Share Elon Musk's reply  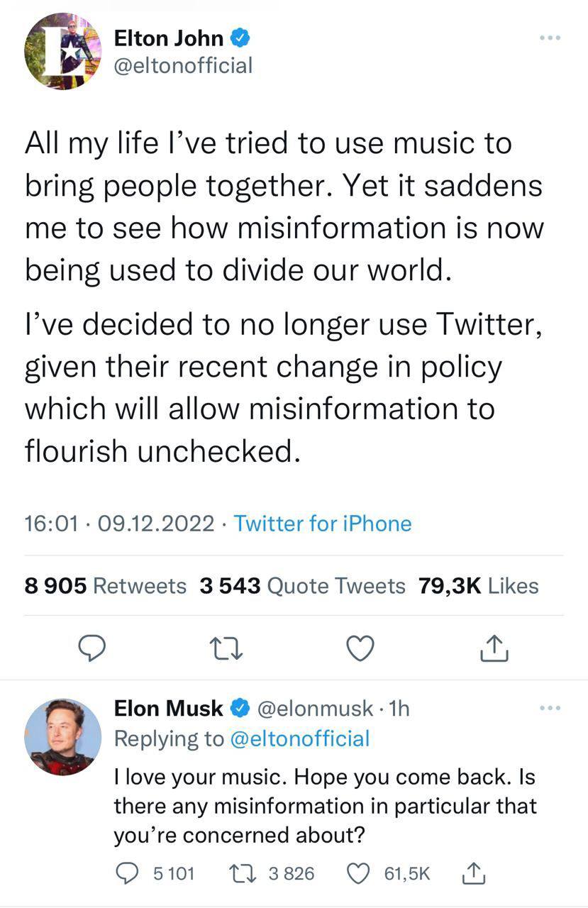[x=473, y=875]
